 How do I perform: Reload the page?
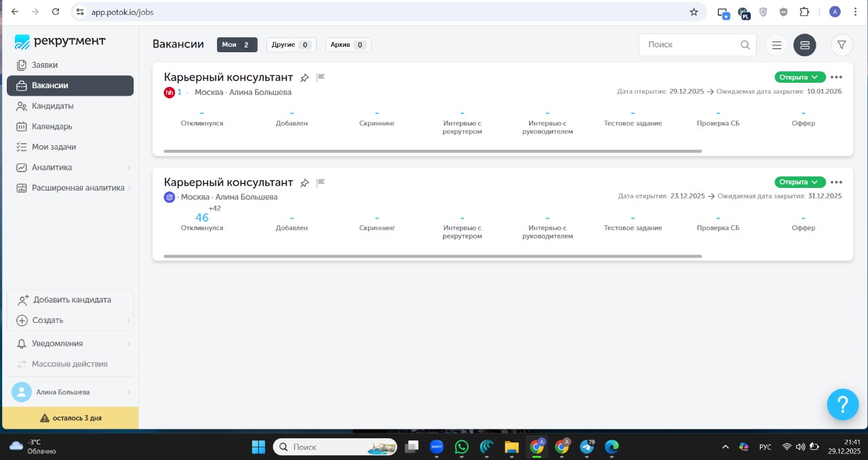56,12
